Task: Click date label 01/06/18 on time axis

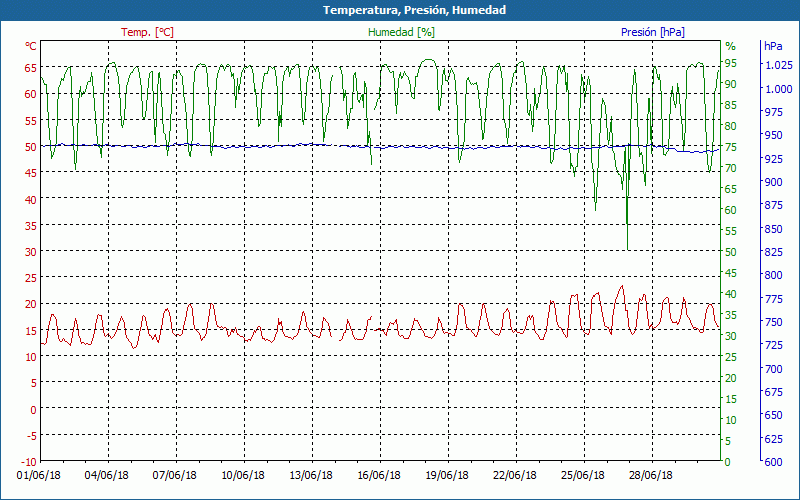Action: [39, 476]
